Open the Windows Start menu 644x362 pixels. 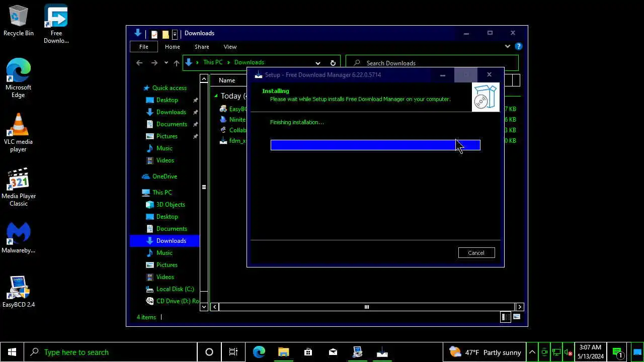point(12,352)
